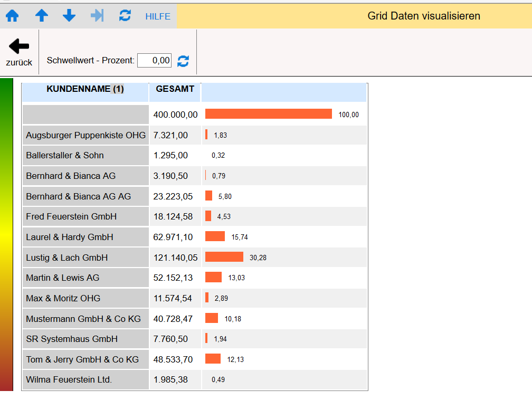The image size is (532, 400).
Task: Click the jump-to-end arrow icon
Action: click(97, 16)
